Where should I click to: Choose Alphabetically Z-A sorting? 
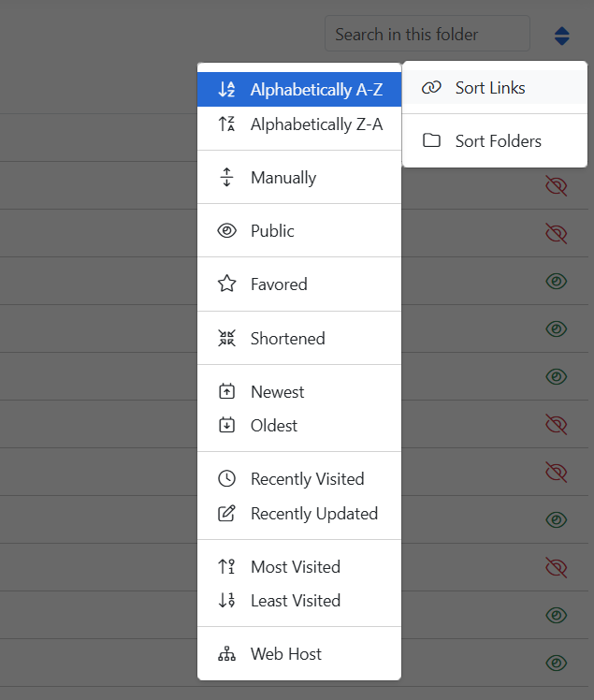click(x=299, y=124)
